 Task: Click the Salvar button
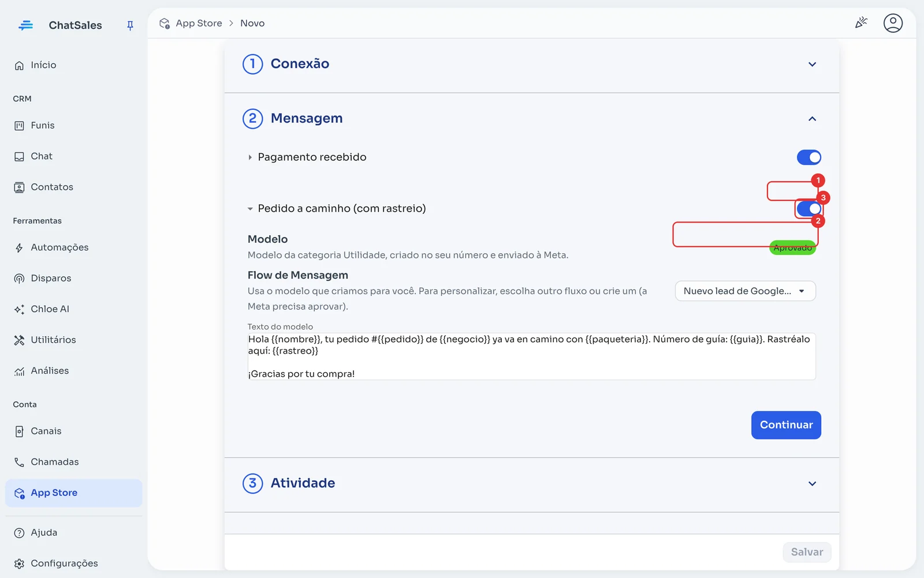pyautogui.click(x=807, y=552)
